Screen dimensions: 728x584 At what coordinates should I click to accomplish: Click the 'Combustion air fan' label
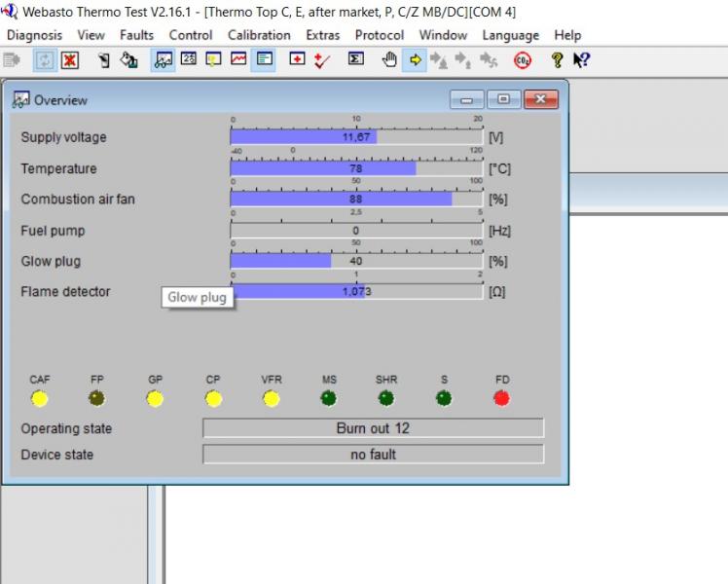[x=78, y=200]
